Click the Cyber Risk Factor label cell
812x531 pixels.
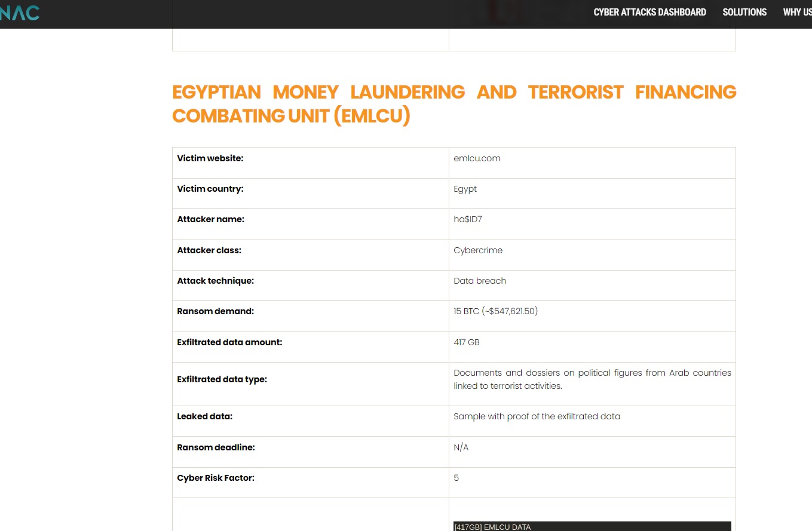pyautogui.click(x=216, y=478)
